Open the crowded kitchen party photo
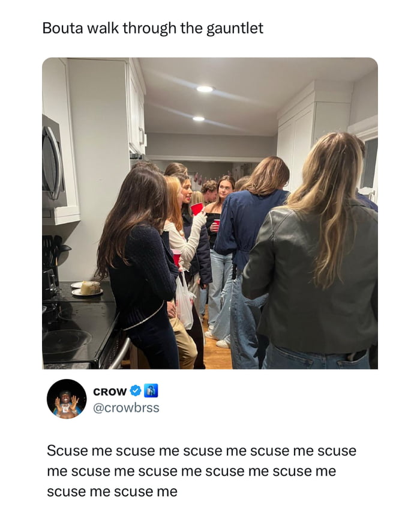420x525 pixels. (210, 213)
